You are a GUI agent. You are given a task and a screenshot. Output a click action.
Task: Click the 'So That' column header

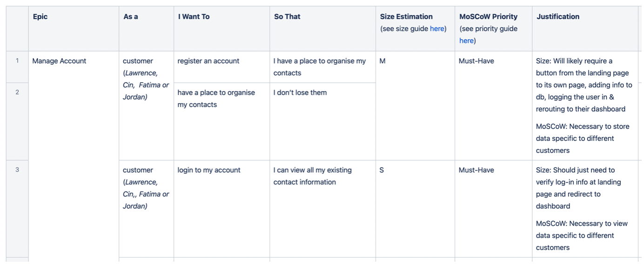click(x=323, y=28)
